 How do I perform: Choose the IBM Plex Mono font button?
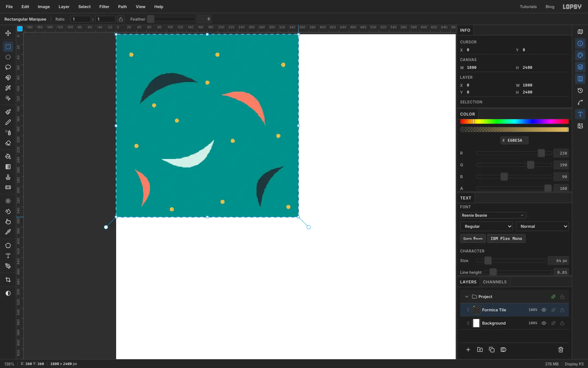(x=506, y=238)
